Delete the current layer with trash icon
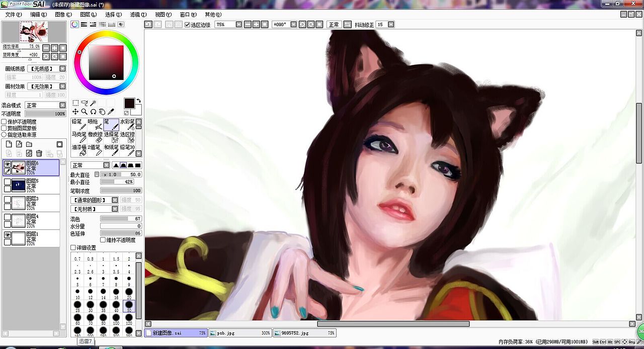This screenshot has width=644, height=349. [39, 153]
